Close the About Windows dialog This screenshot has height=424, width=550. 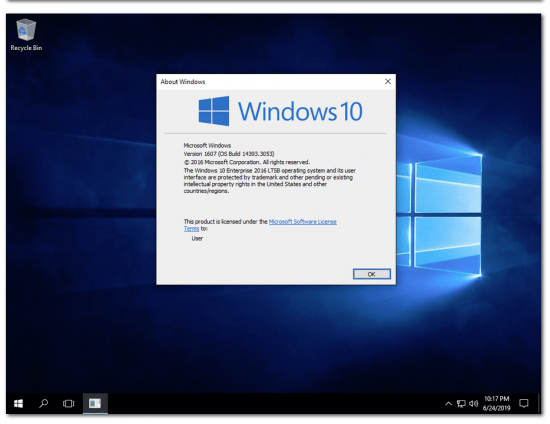[388, 81]
